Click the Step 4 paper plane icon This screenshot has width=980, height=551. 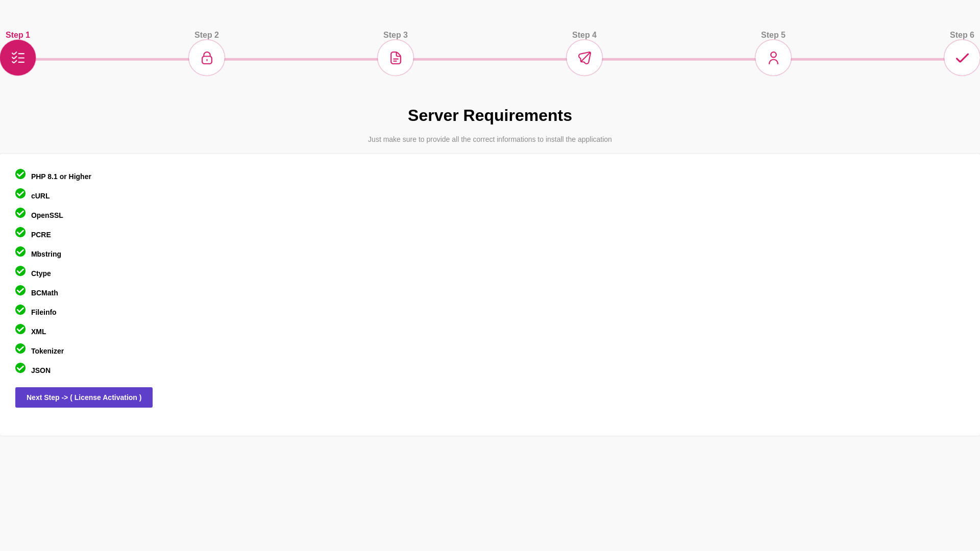pos(584,58)
